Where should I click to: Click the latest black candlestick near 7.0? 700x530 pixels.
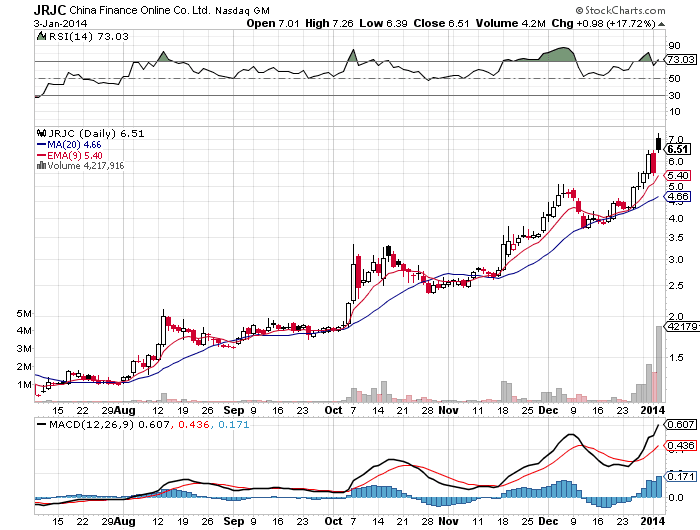click(x=658, y=143)
